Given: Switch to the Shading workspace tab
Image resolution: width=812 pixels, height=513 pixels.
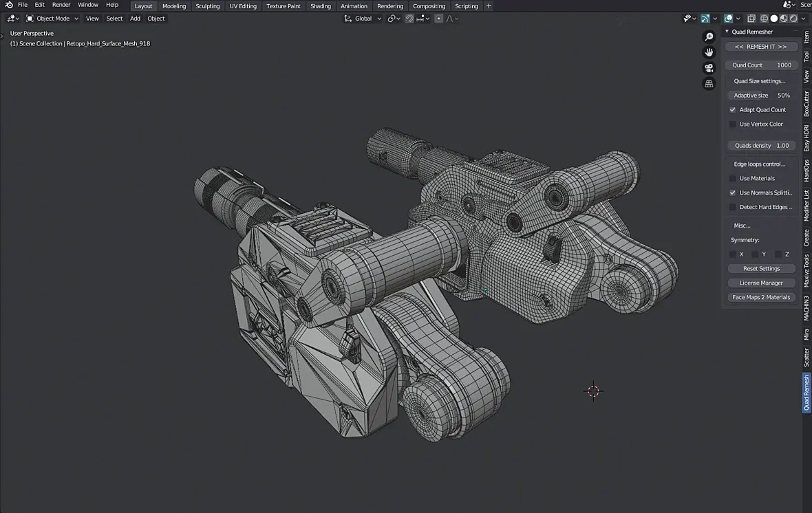Looking at the screenshot, I should coord(321,6).
